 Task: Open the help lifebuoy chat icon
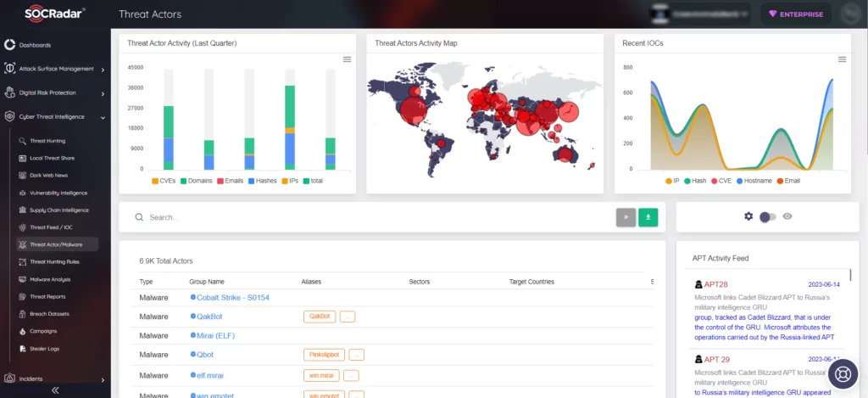click(x=843, y=373)
